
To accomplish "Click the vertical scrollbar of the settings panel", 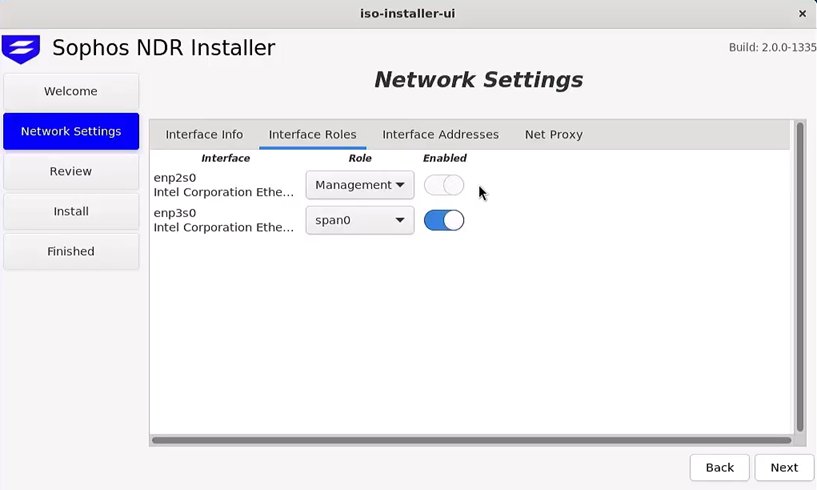I will pos(800,277).
